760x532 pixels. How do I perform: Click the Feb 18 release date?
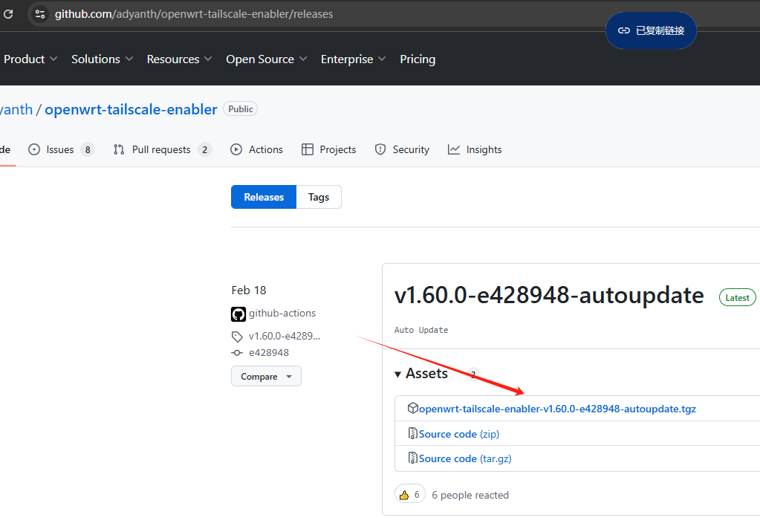(249, 290)
